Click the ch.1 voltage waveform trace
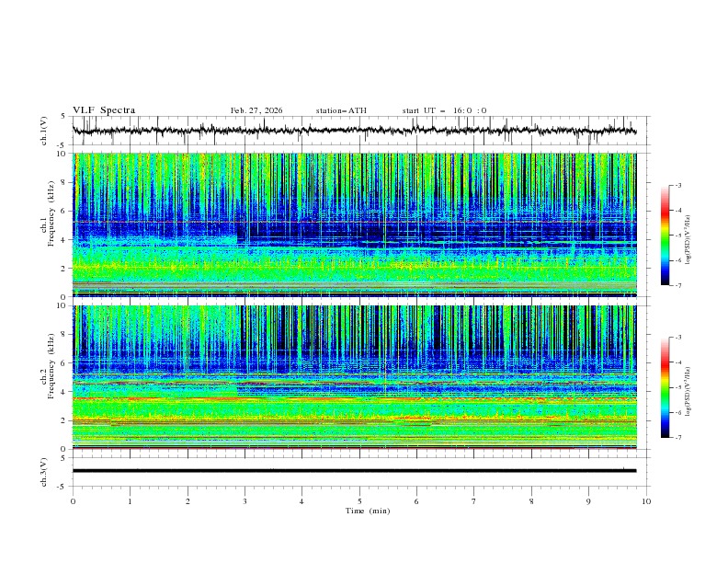Image resolution: width=728 pixels, height=563 pixels. click(354, 131)
